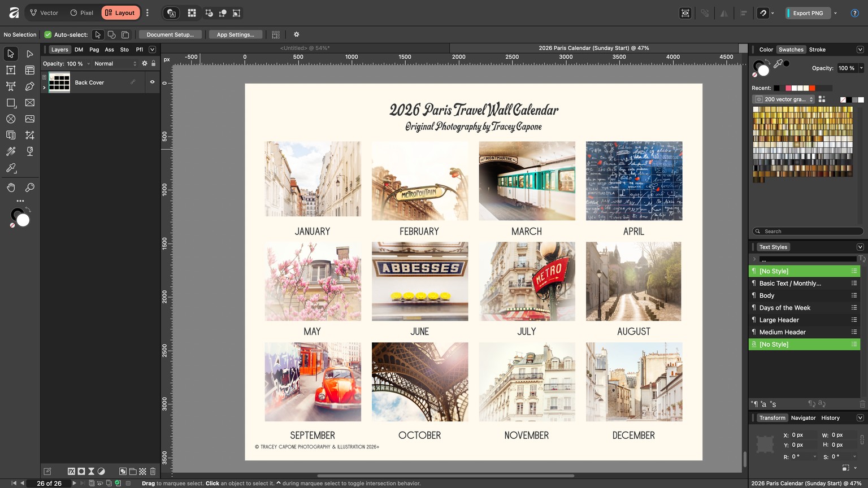Open the Layers panel options chevron
The image size is (868, 488).
(152, 50)
